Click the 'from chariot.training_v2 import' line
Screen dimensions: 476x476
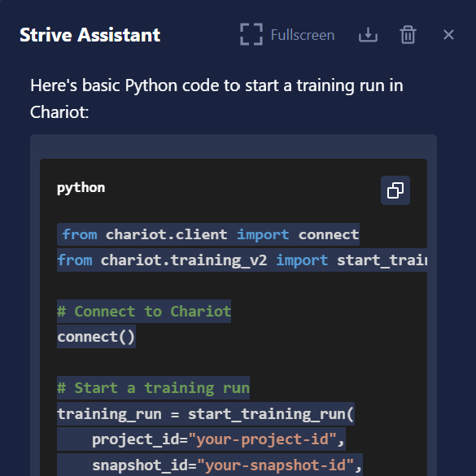pos(242,260)
